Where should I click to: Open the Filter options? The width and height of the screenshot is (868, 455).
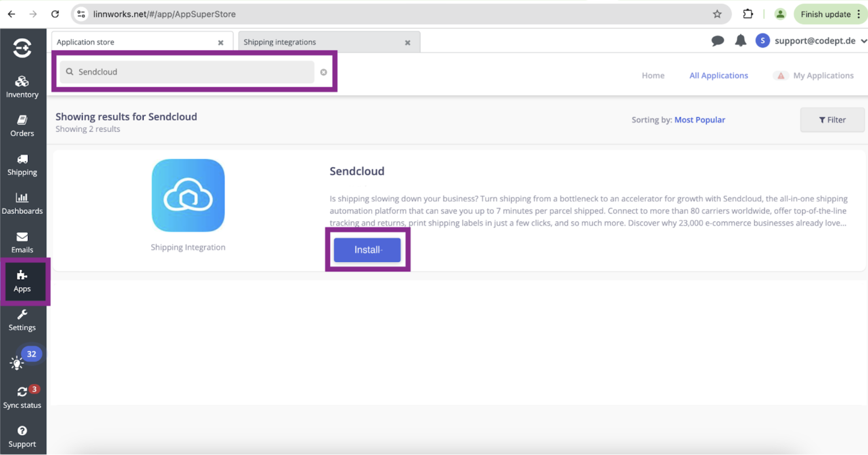coord(832,120)
